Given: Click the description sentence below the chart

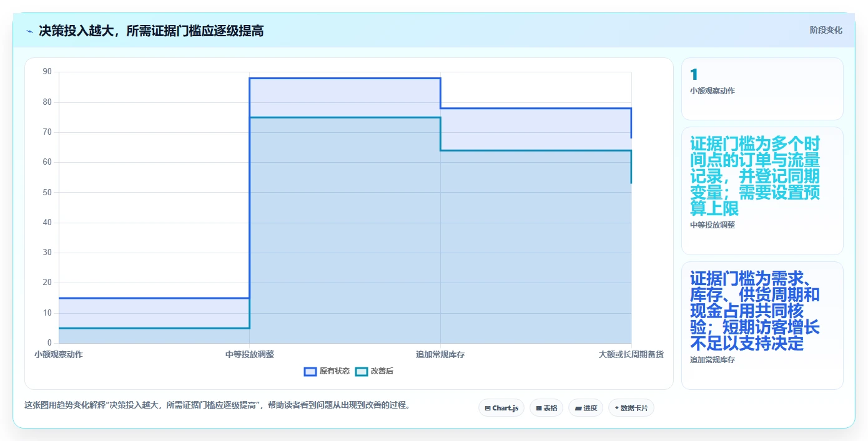Looking at the screenshot, I should tap(218, 405).
